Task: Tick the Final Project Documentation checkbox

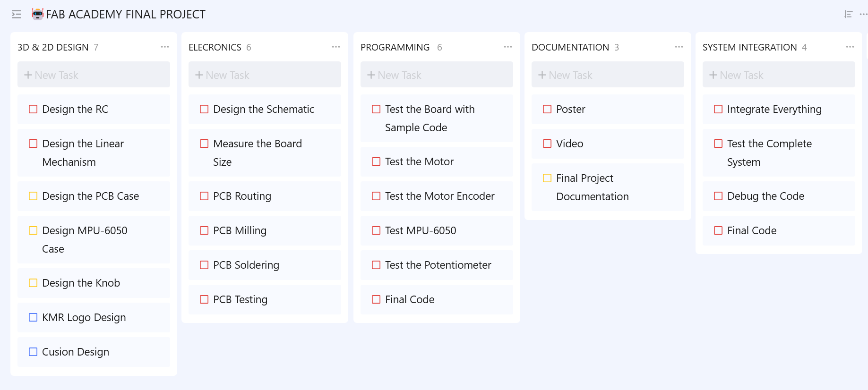Action: click(x=547, y=178)
